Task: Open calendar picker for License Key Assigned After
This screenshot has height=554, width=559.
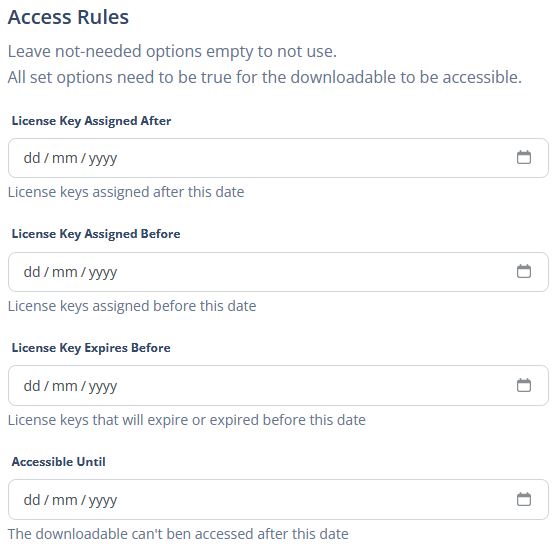Action: pos(523,158)
